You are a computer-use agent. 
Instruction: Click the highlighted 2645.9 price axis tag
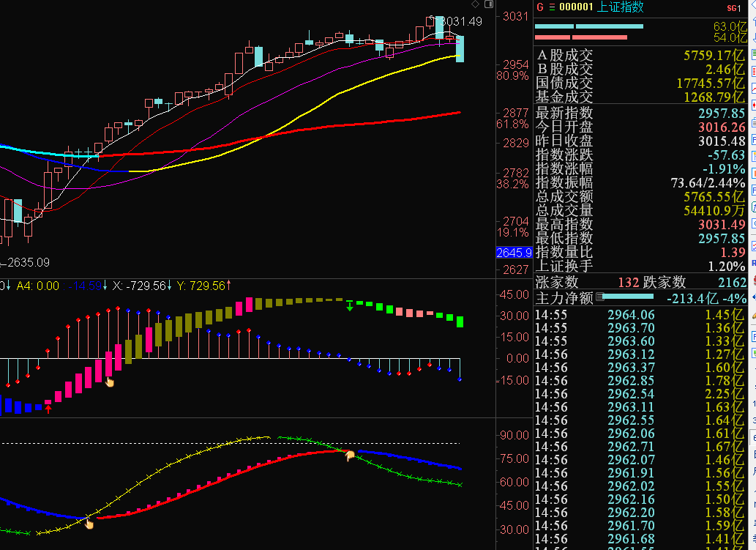tap(514, 253)
